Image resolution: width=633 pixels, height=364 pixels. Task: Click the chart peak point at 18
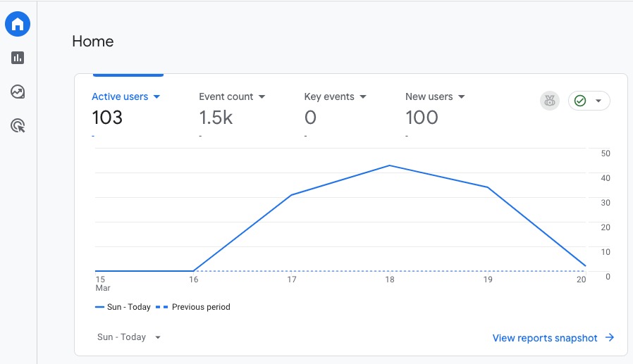390,165
